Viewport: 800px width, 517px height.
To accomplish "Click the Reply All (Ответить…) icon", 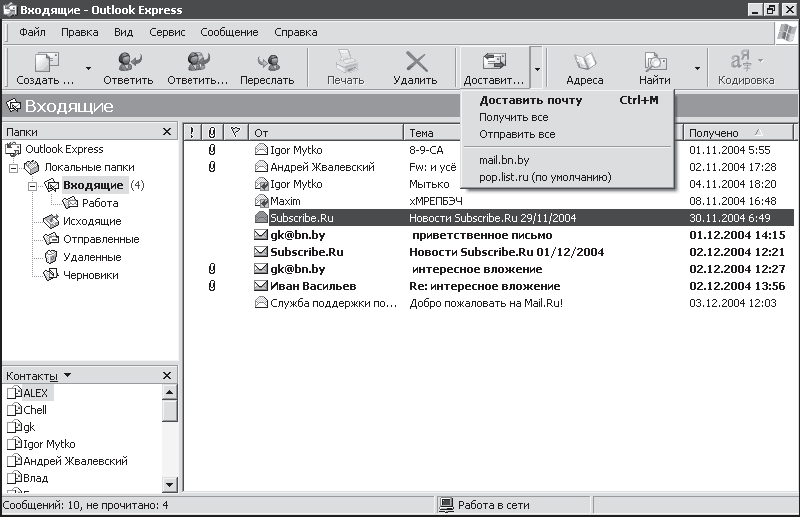I will point(197,61).
